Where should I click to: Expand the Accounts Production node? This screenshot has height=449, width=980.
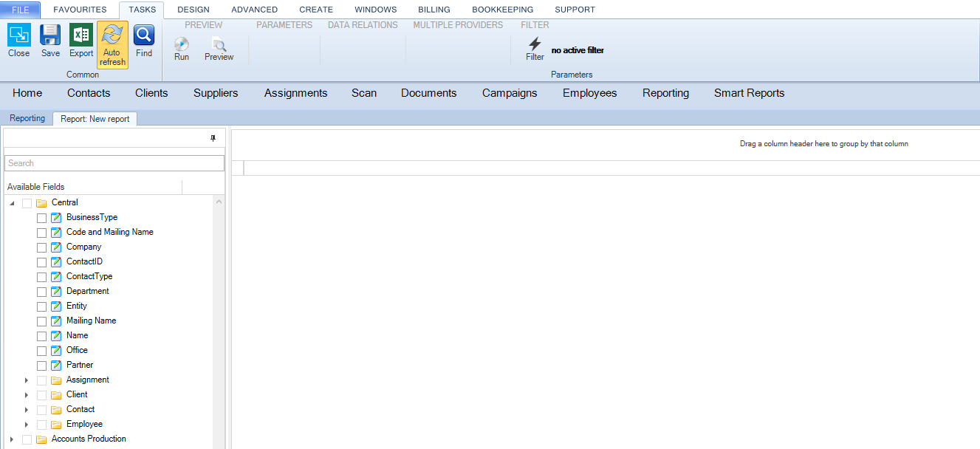[x=12, y=439]
